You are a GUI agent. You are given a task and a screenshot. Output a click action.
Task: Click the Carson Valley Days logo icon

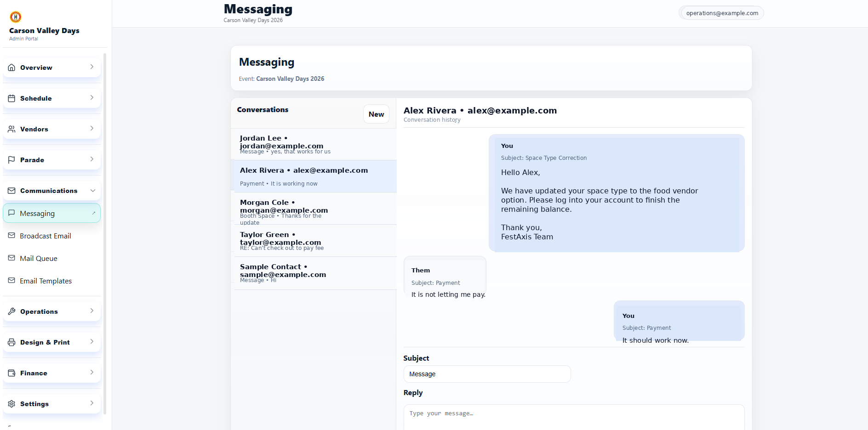point(16,17)
